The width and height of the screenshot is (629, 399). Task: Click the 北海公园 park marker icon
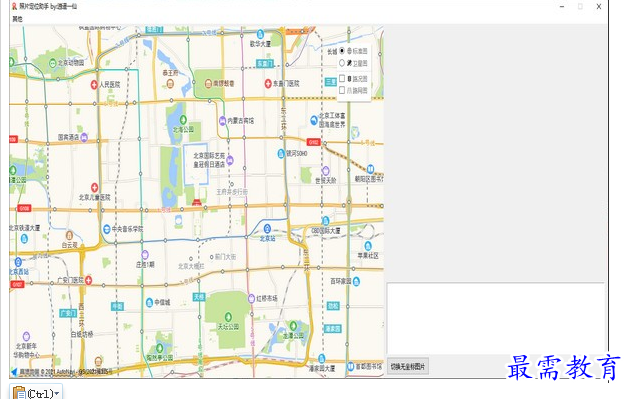click(x=183, y=119)
